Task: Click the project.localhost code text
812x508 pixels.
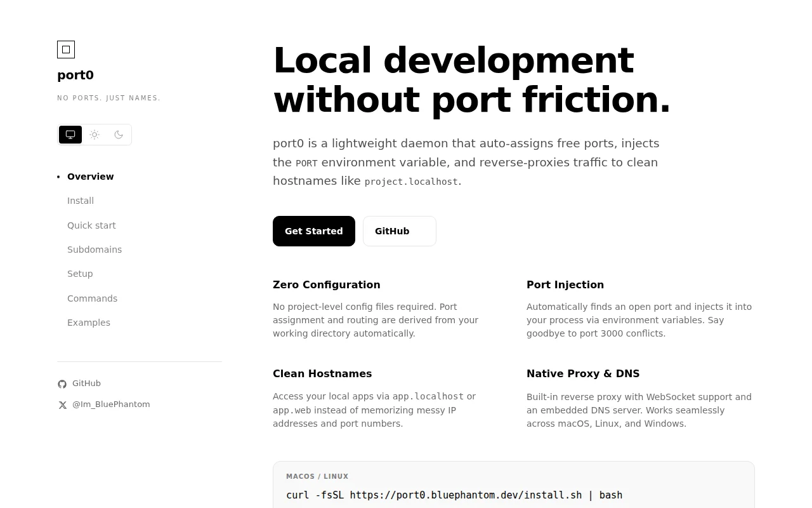Action: (411, 182)
